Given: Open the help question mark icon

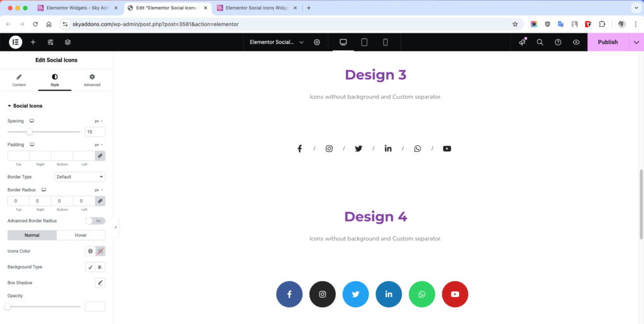Looking at the screenshot, I should pyautogui.click(x=558, y=42).
